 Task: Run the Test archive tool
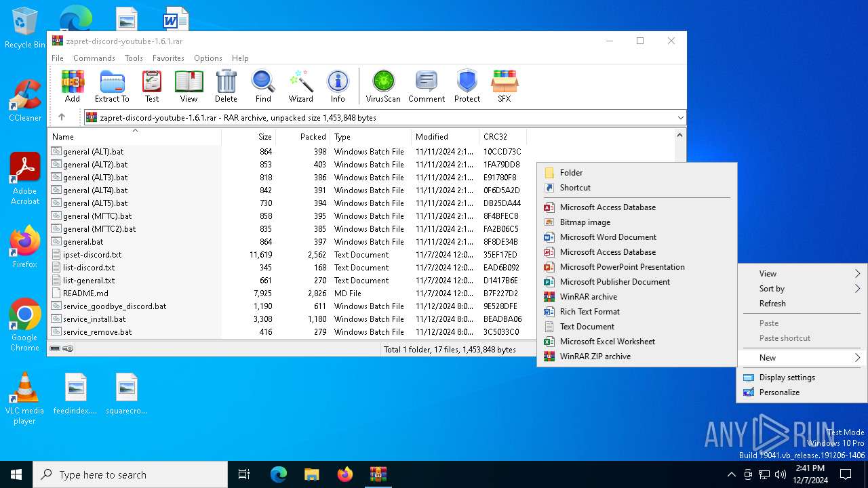tap(152, 86)
